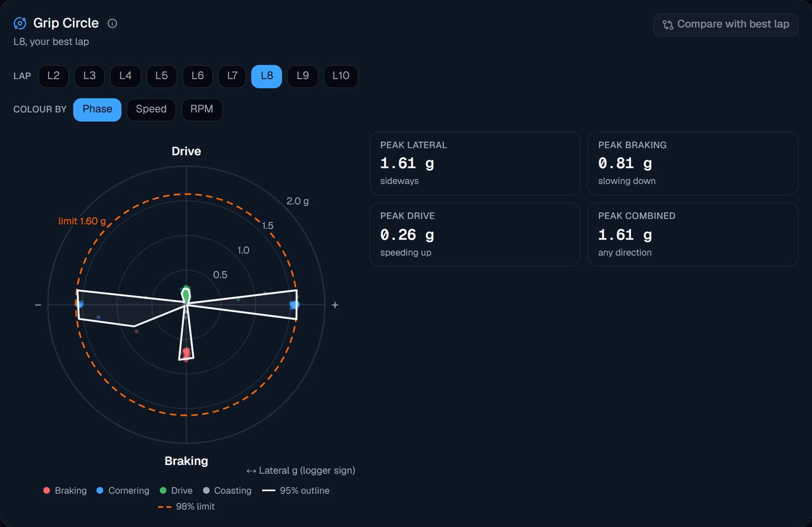Click the L8, your best lap subtitle

[x=51, y=42]
